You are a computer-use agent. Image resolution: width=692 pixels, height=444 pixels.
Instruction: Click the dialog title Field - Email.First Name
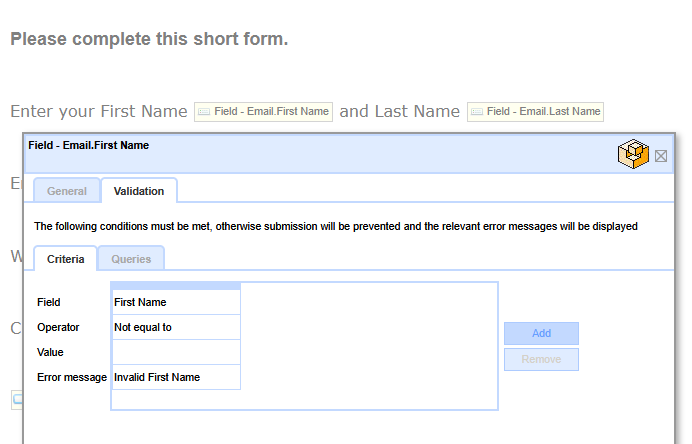pyautogui.click(x=89, y=145)
